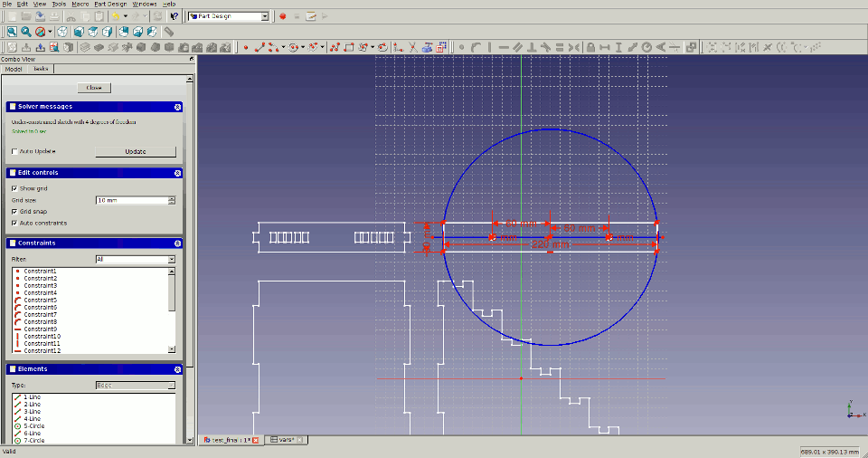The height and width of the screenshot is (458, 868).
Task: Switch to the vars document tab
Action: [x=286, y=440]
